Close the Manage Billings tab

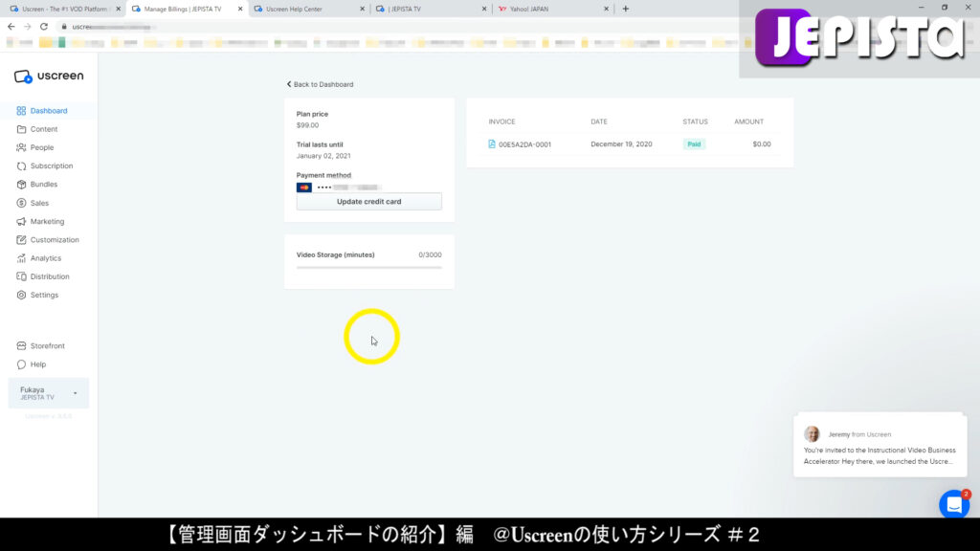point(240,9)
